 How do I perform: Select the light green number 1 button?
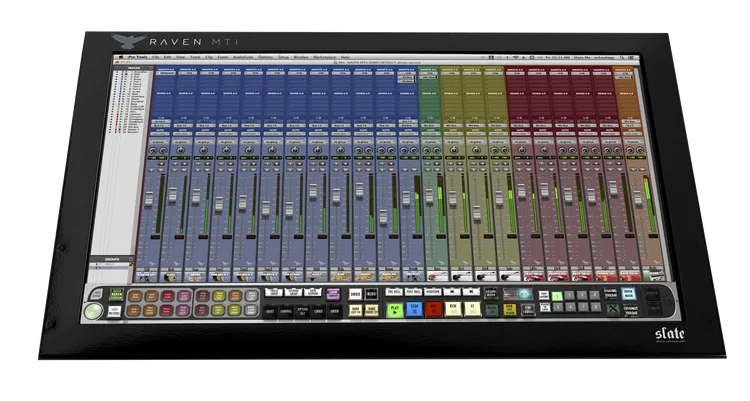(x=557, y=296)
